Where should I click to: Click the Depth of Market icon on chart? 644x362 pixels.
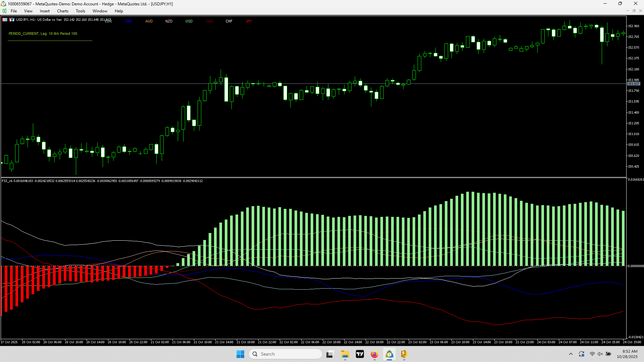tap(5, 20)
